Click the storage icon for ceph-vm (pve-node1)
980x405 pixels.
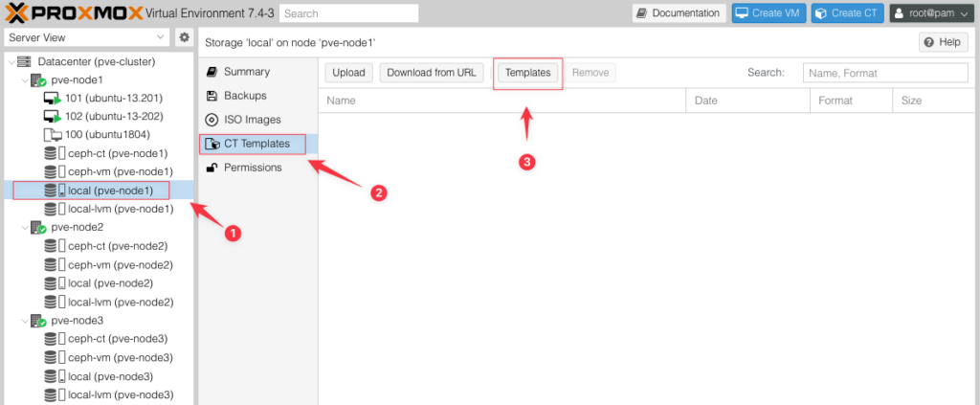point(55,172)
